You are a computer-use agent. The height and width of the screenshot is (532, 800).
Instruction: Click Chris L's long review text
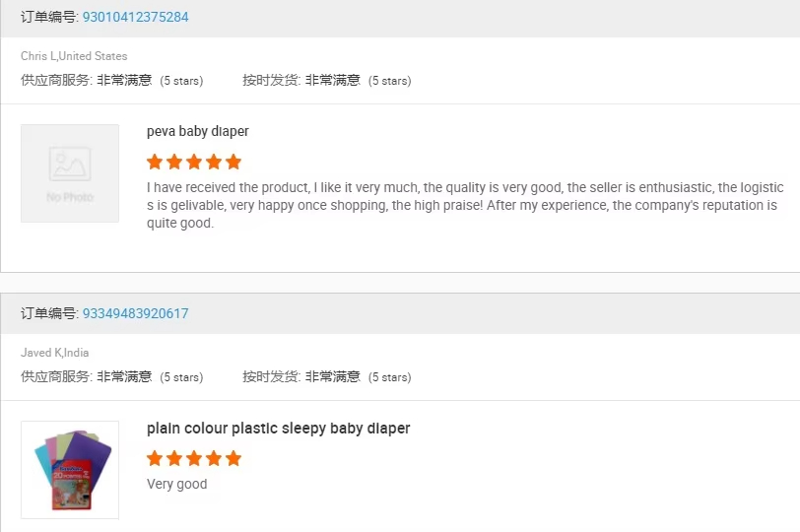point(463,205)
